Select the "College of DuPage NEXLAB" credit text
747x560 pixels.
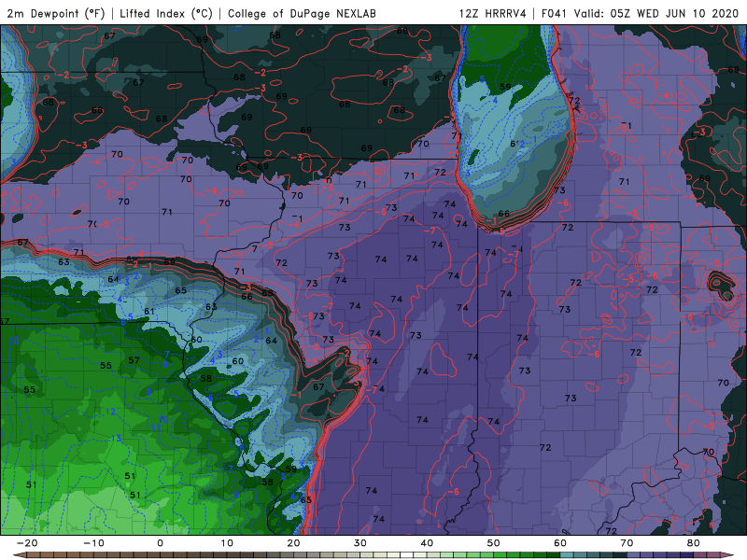[x=302, y=13]
